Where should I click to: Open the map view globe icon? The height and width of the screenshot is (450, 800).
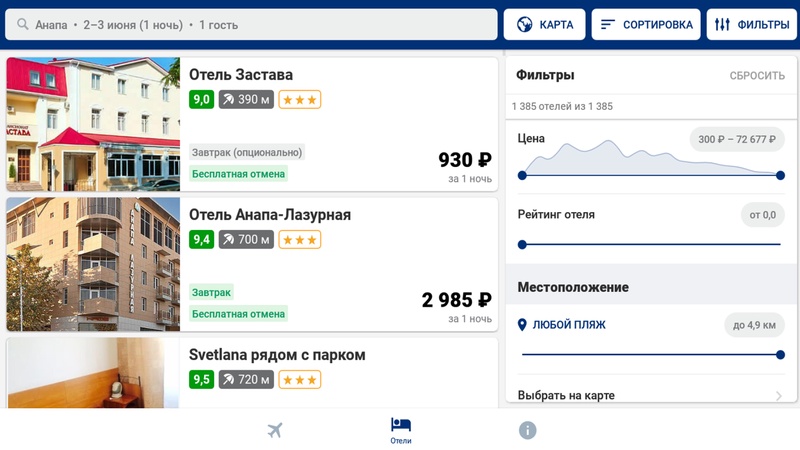(523, 25)
